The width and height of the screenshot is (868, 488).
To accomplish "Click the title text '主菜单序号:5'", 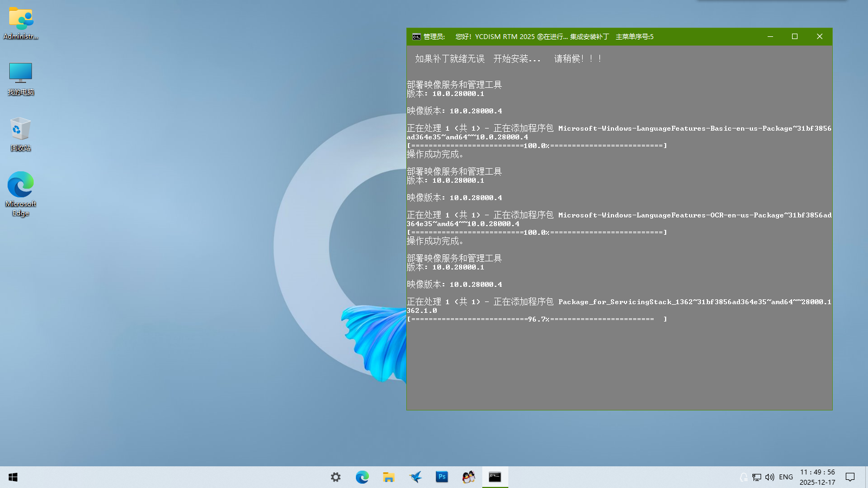I will pos(635,37).
